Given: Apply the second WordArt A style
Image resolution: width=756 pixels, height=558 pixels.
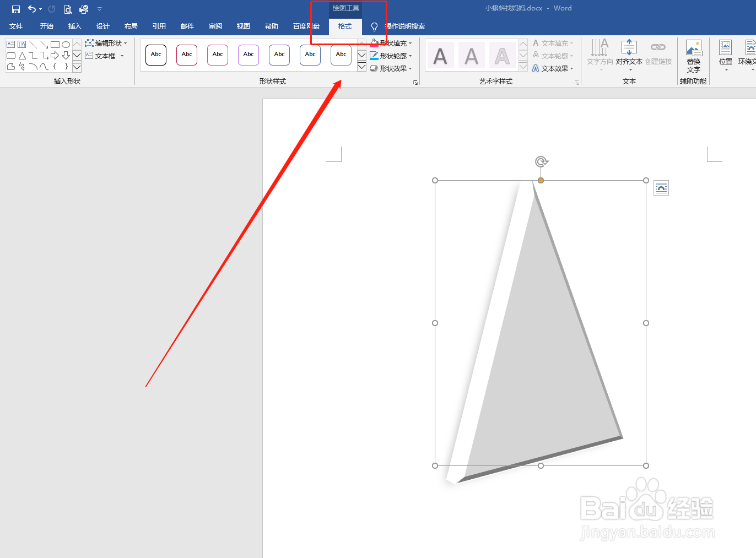Looking at the screenshot, I should 471,56.
